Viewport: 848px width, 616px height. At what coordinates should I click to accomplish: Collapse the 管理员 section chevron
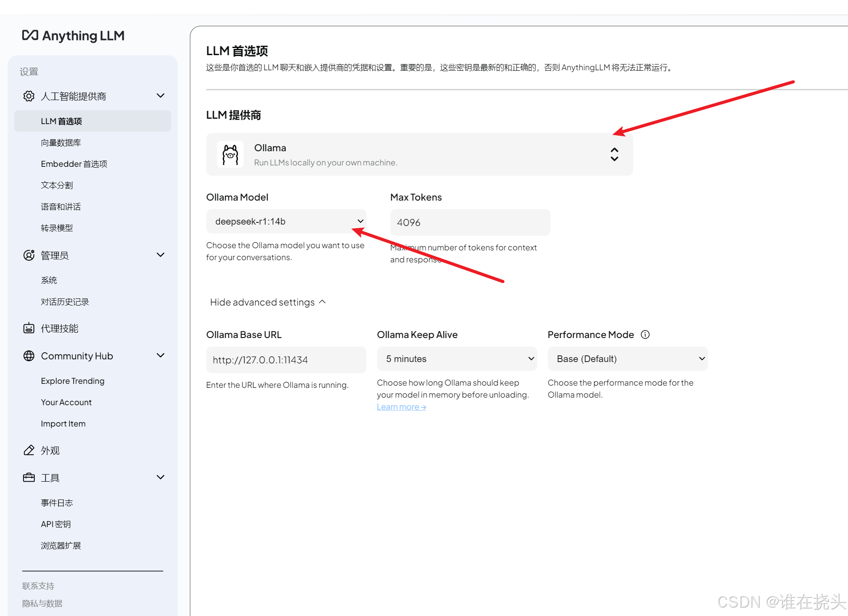(161, 255)
